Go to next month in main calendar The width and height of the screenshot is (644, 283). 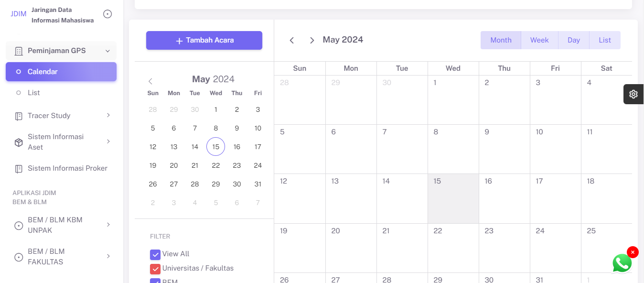click(x=312, y=40)
